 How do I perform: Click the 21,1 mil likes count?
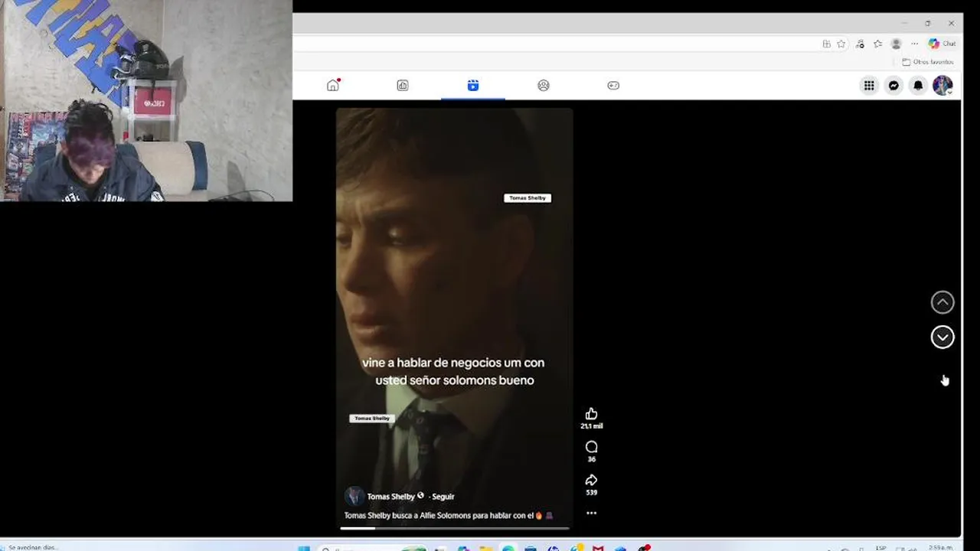pos(591,426)
